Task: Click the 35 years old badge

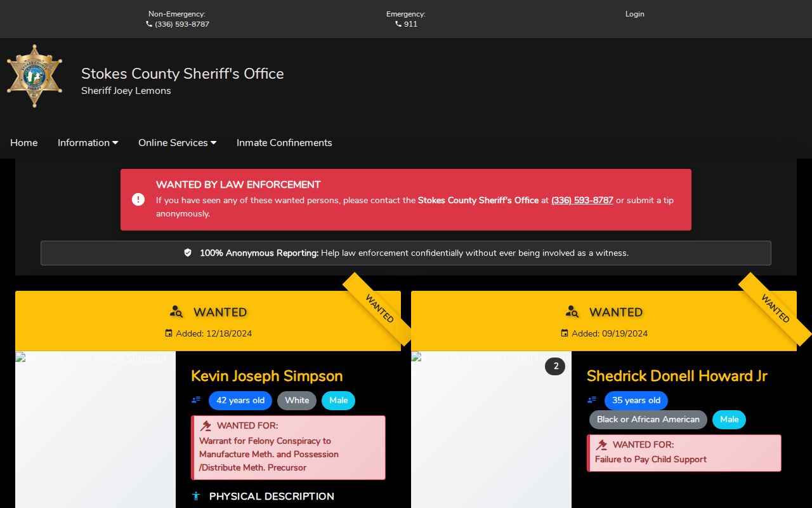Action: coord(636,400)
